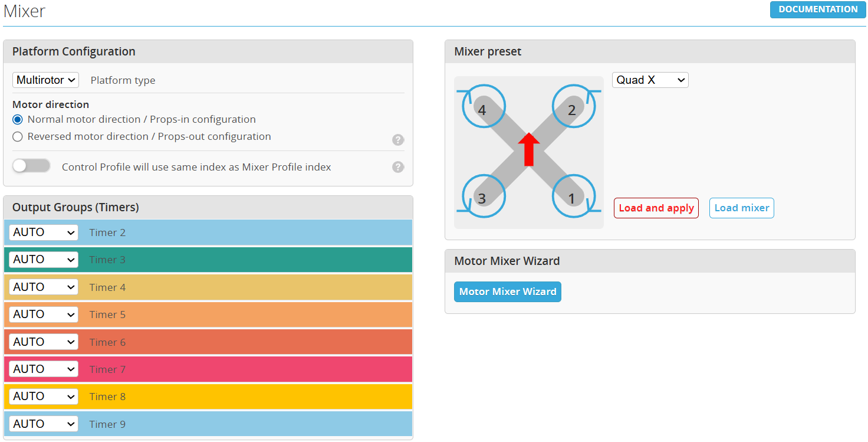868x442 pixels.
Task: Click the Platform Configuration panel header
Action: tap(208, 51)
